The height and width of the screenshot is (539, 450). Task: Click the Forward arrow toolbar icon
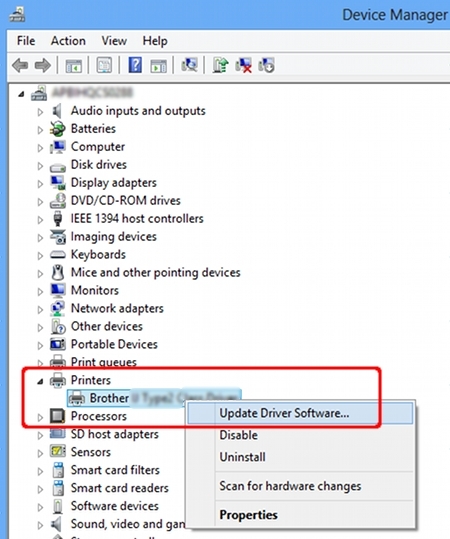tap(43, 65)
